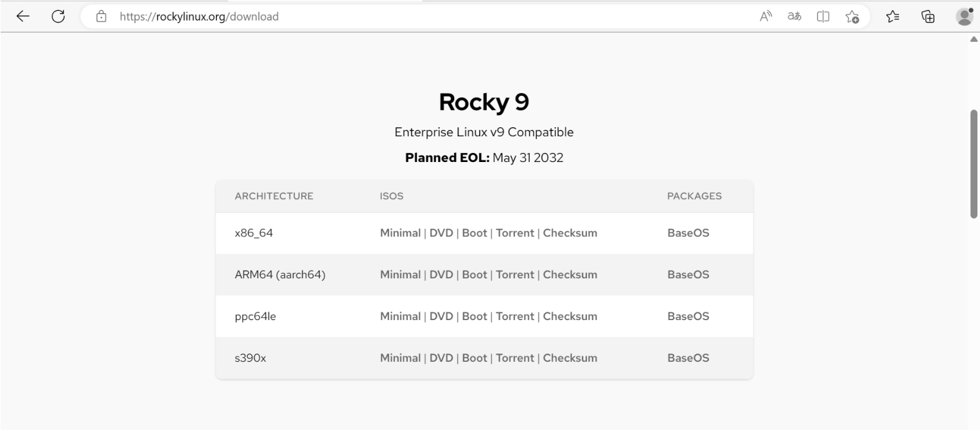Open the Read Aloud icon
This screenshot has width=980, height=430.
tap(765, 17)
